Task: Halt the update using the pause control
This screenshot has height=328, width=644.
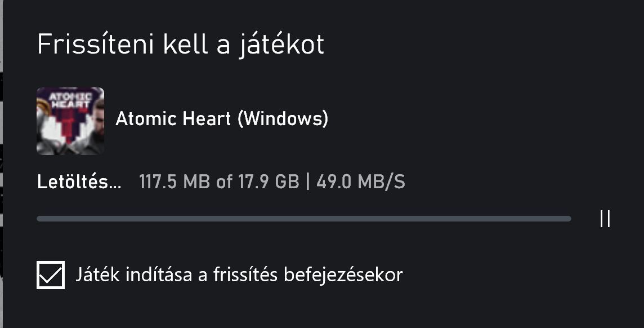Action: (605, 219)
